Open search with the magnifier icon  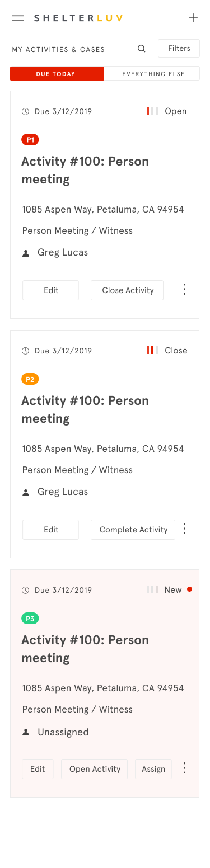point(142,49)
